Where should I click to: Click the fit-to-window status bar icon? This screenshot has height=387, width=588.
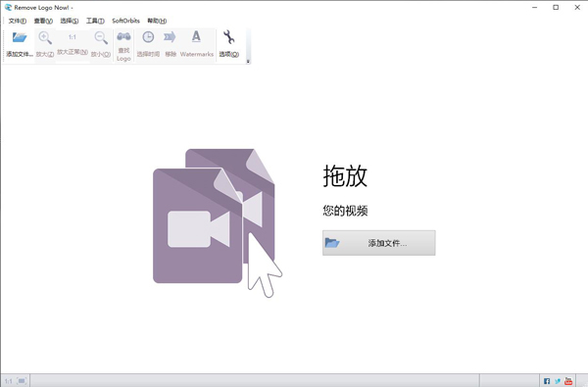[22, 381]
